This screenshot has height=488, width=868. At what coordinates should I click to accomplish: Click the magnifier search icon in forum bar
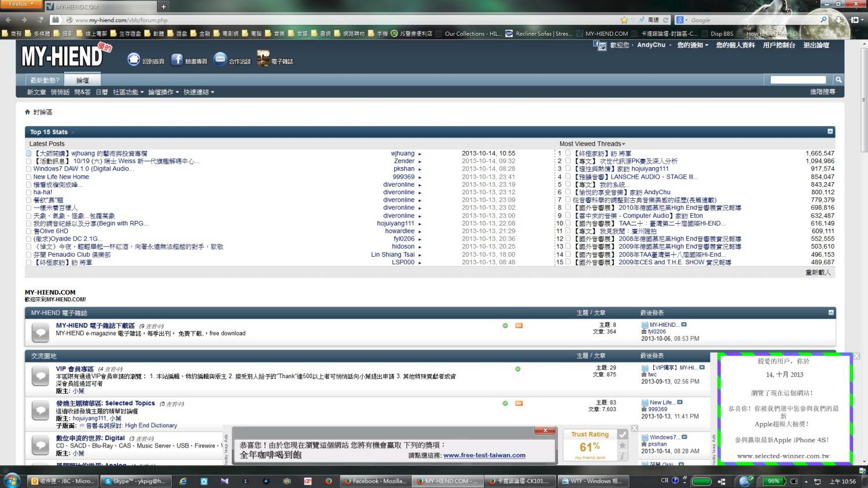coord(838,80)
